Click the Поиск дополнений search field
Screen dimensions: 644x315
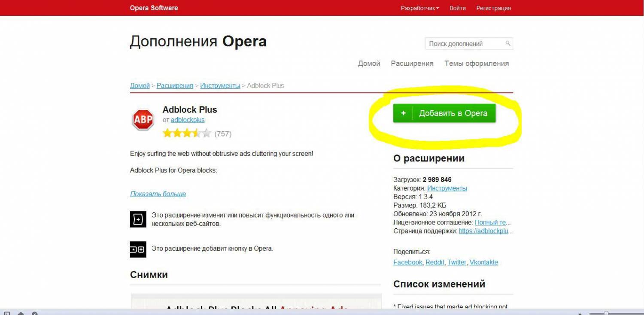(469, 44)
